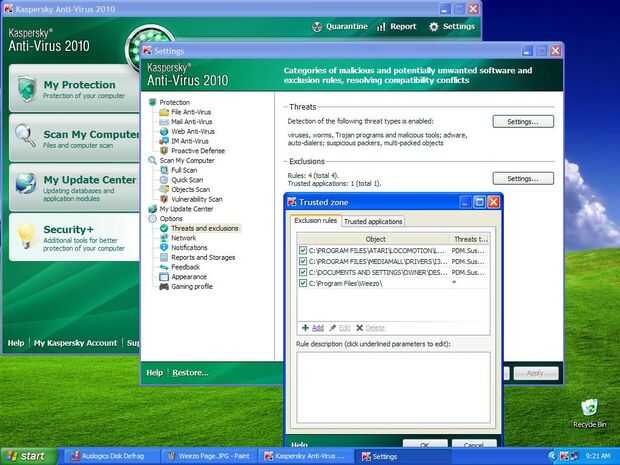This screenshot has width=620, height=465.
Task: Uncheck the DOCUMENTS AND SETTINGS\OWNER exclusion rule
Action: click(303, 272)
